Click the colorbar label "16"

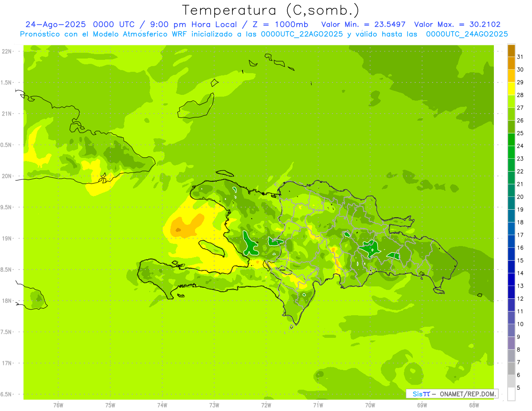[520, 248]
